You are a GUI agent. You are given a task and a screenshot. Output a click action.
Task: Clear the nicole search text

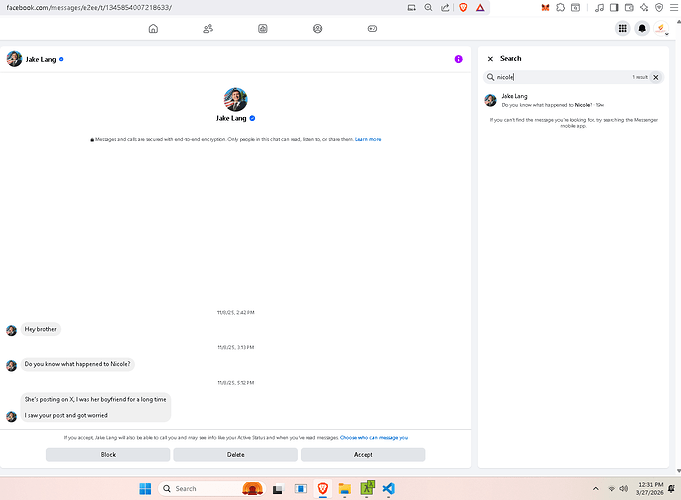(x=656, y=77)
